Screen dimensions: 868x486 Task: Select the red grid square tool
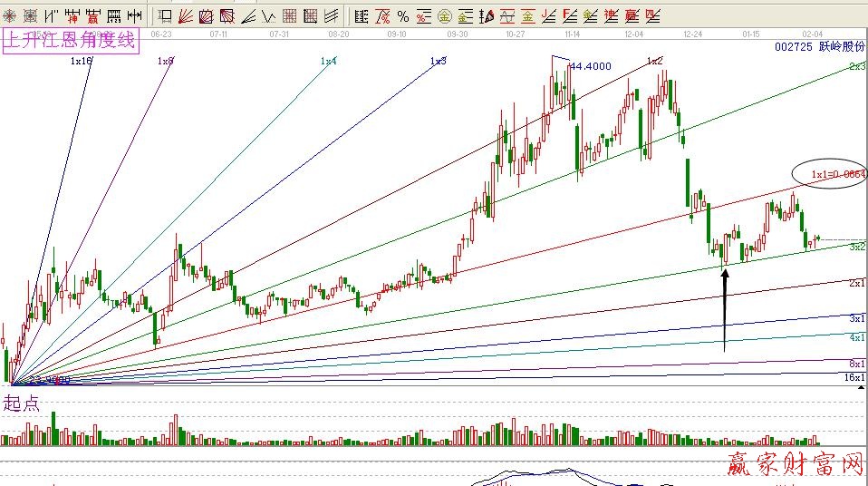[290, 15]
